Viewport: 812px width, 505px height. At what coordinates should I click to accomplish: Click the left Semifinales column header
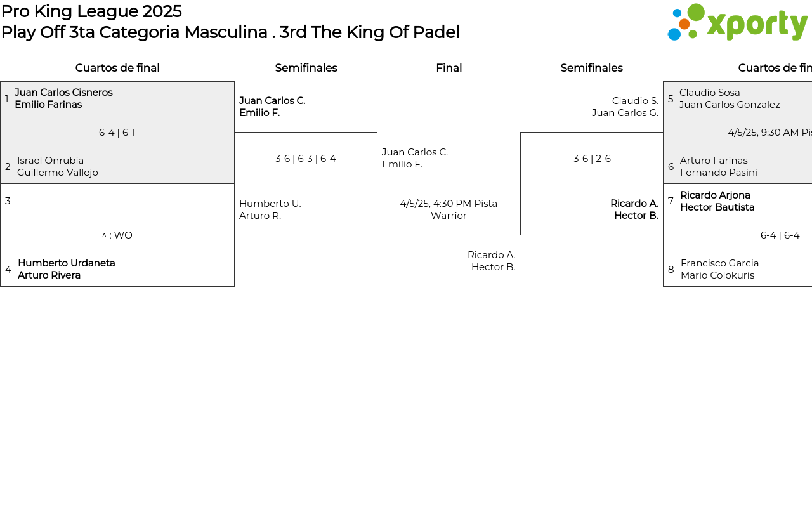click(x=306, y=68)
